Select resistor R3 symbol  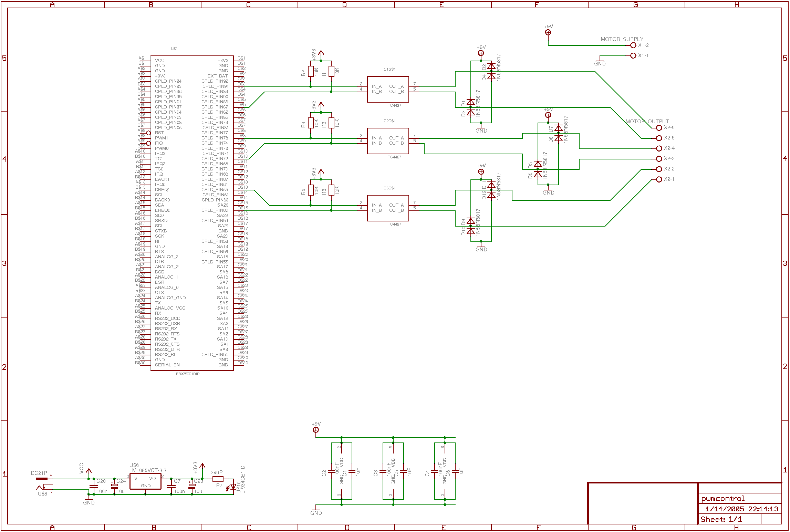[x=331, y=123]
